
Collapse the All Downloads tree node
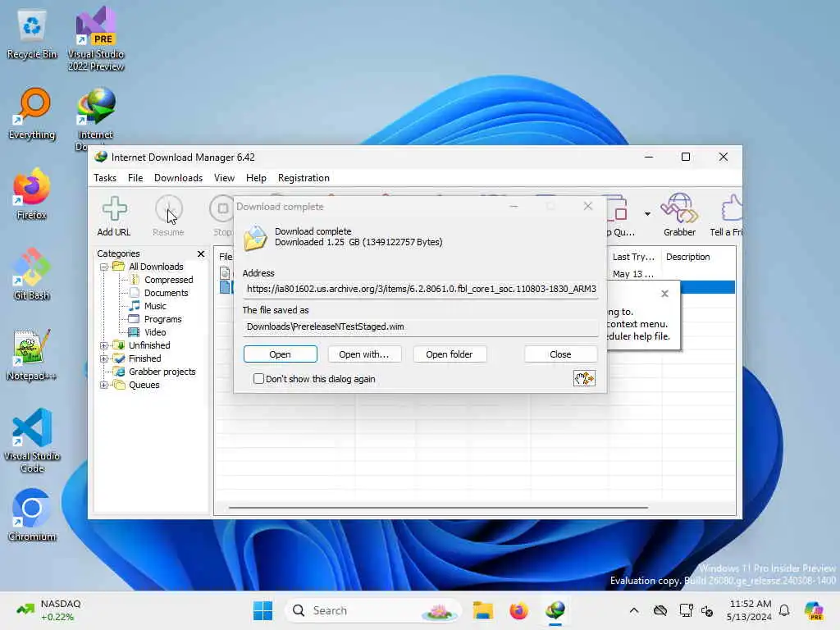coord(104,267)
